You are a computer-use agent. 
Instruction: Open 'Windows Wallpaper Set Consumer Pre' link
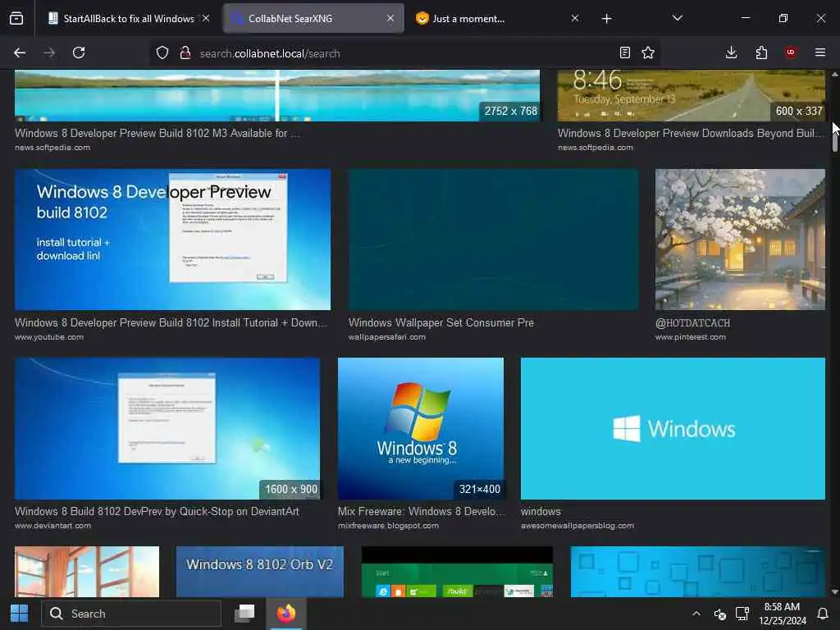441,322
